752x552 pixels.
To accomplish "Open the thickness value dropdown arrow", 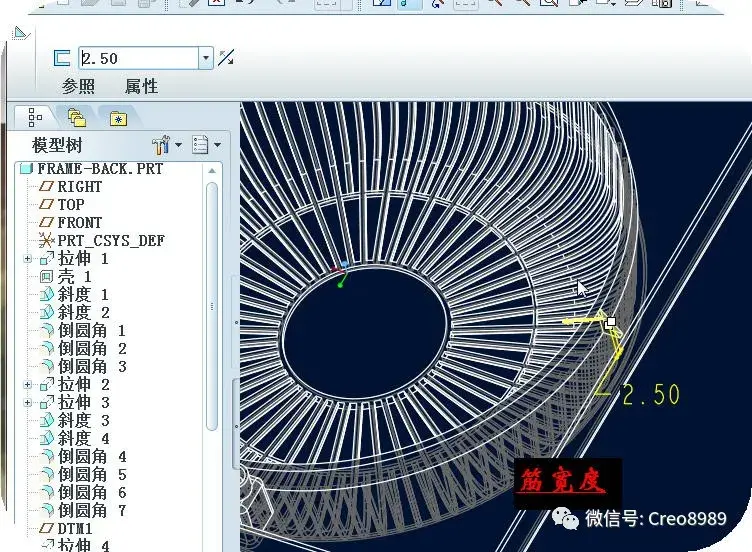I will click(x=206, y=58).
